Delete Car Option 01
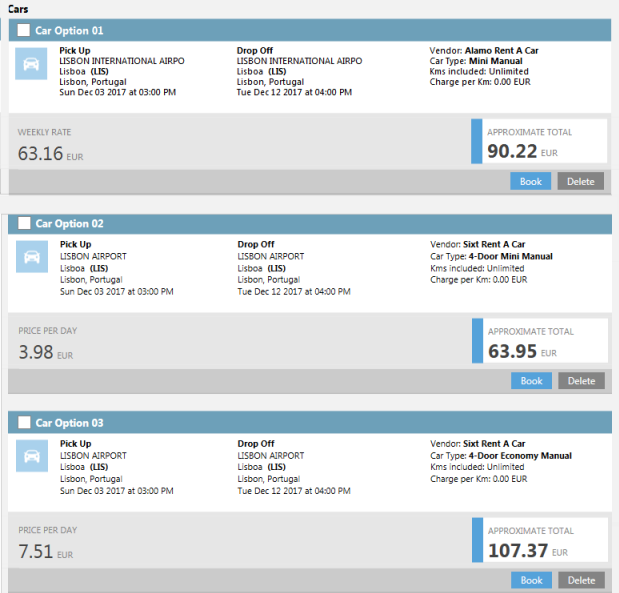 (580, 181)
